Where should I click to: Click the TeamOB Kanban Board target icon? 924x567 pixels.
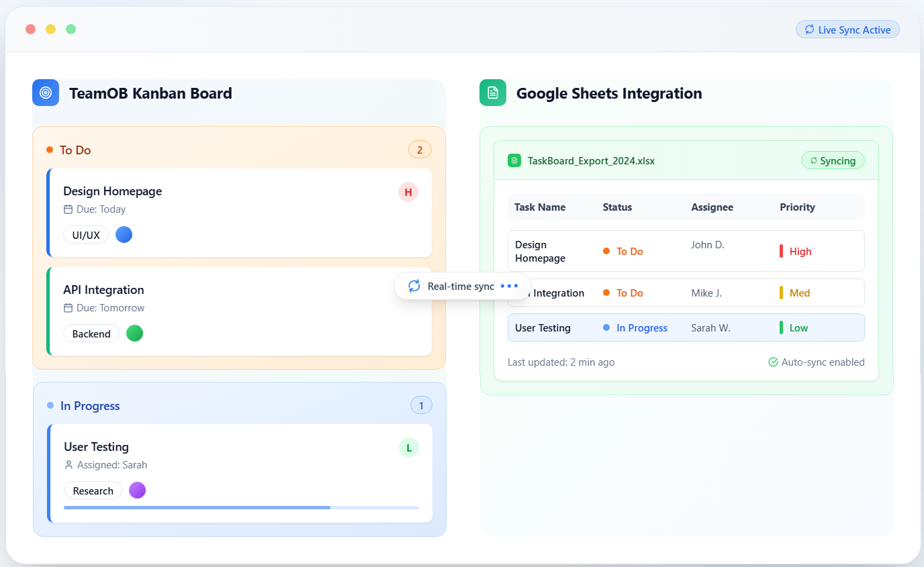[46, 93]
